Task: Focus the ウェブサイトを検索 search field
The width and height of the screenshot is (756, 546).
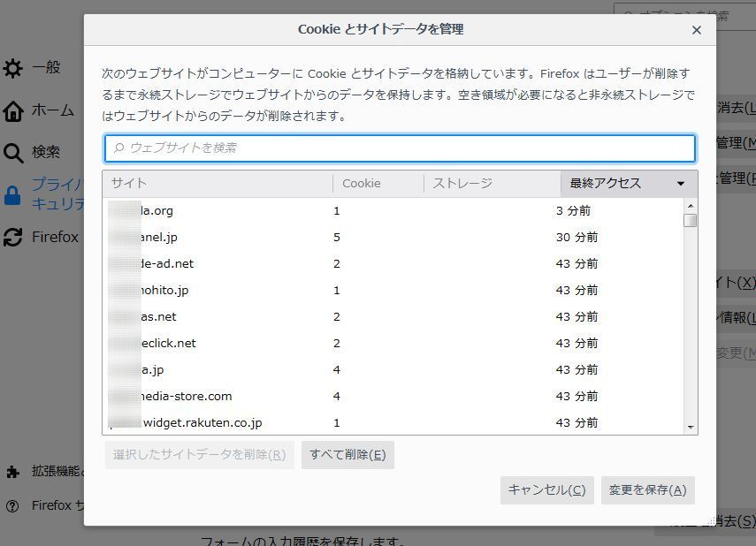Action: (400, 148)
